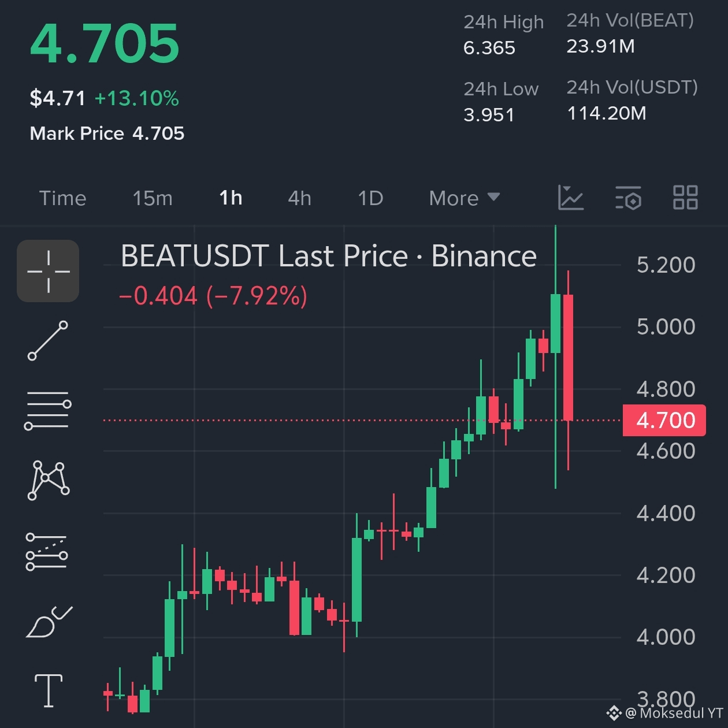
Task: Expand the More intervals dropdown
Action: pyautogui.click(x=465, y=198)
